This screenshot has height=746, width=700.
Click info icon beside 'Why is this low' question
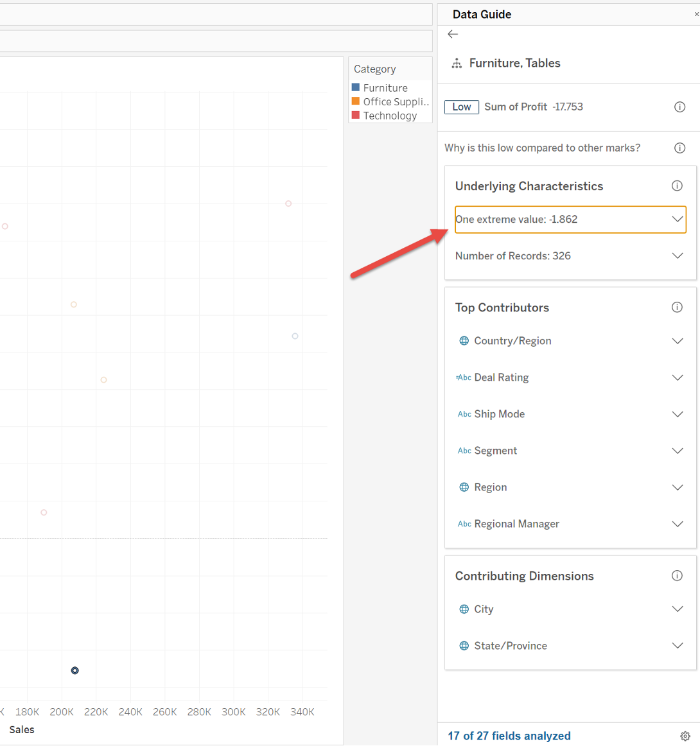679,148
